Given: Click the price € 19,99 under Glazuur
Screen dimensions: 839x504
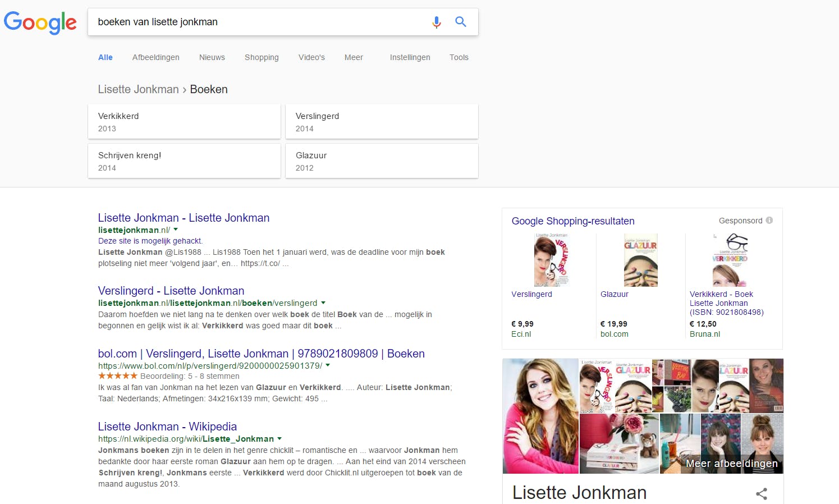Looking at the screenshot, I should pyautogui.click(x=614, y=324).
